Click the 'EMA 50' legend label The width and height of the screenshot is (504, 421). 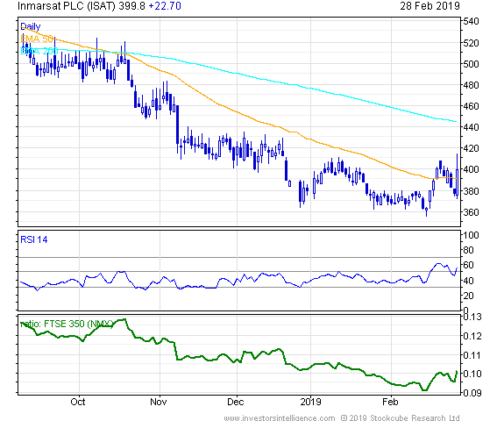tap(37, 39)
